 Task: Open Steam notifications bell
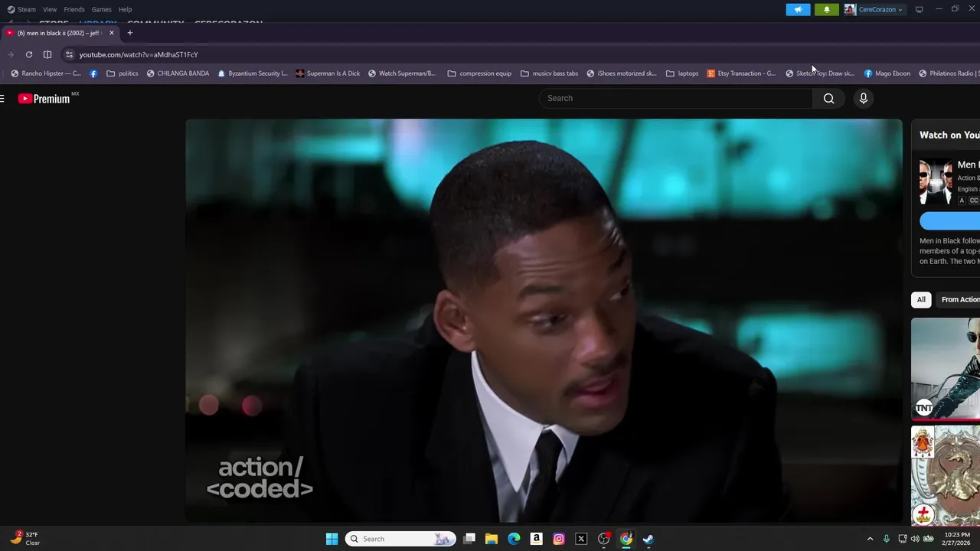(826, 9)
